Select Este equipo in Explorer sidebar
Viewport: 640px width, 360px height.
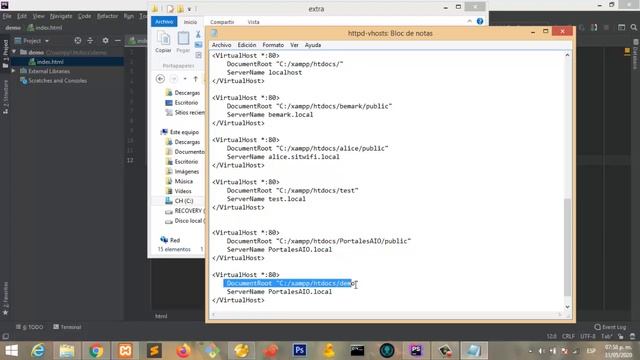[x=180, y=132]
